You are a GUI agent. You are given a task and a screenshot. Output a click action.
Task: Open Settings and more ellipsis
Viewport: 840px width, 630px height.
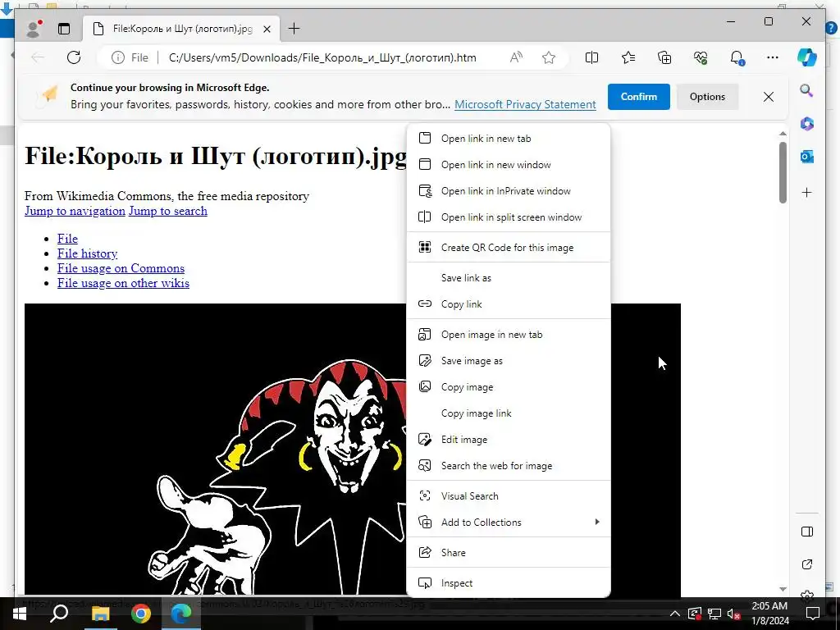[773, 57]
